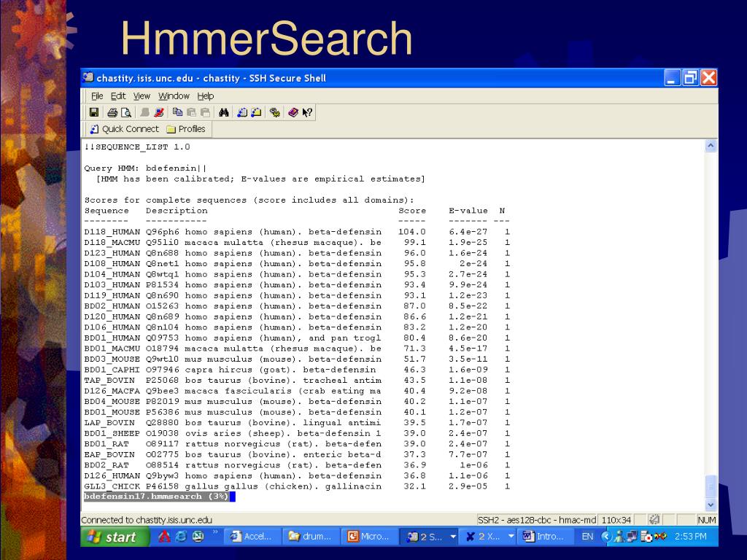Click the first Paste toolbar icon
The width and height of the screenshot is (747, 560).
[x=192, y=112]
